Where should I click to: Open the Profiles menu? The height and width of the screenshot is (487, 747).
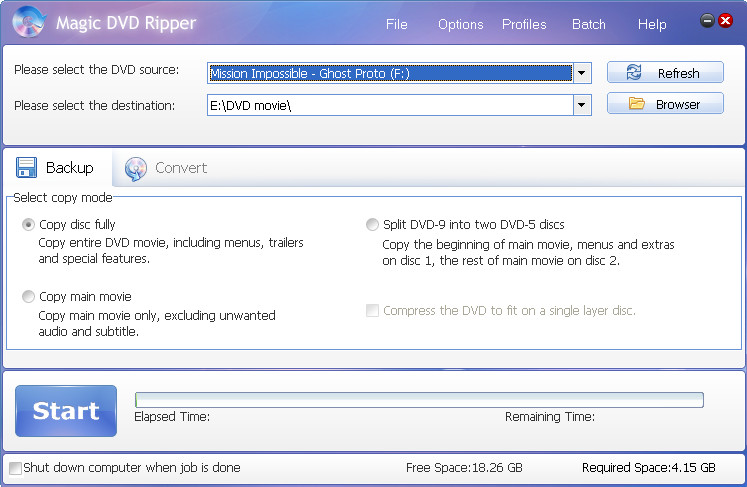[x=524, y=24]
